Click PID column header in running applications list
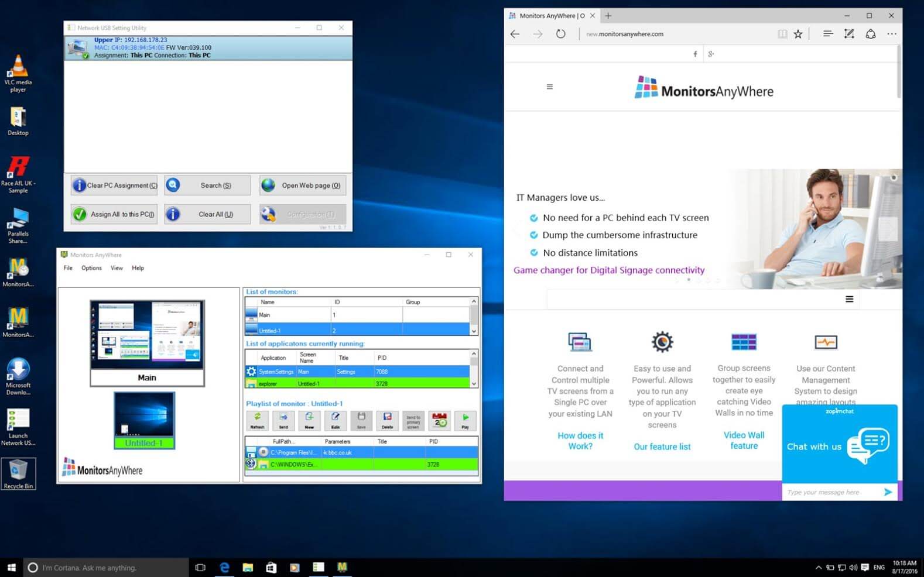The width and height of the screenshot is (924, 577). tap(422, 358)
